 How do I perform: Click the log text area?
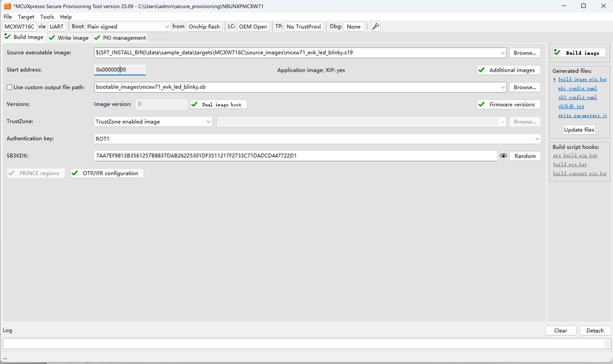303,344
